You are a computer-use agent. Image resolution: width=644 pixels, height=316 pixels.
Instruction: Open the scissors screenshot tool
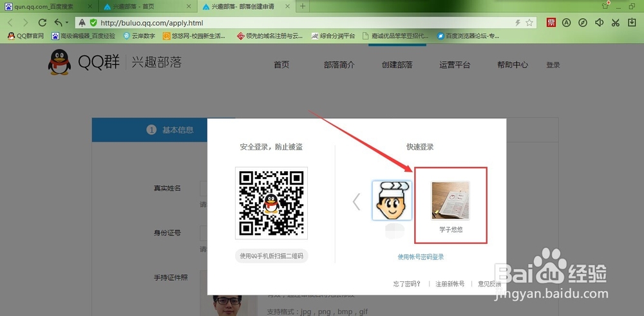pos(615,23)
